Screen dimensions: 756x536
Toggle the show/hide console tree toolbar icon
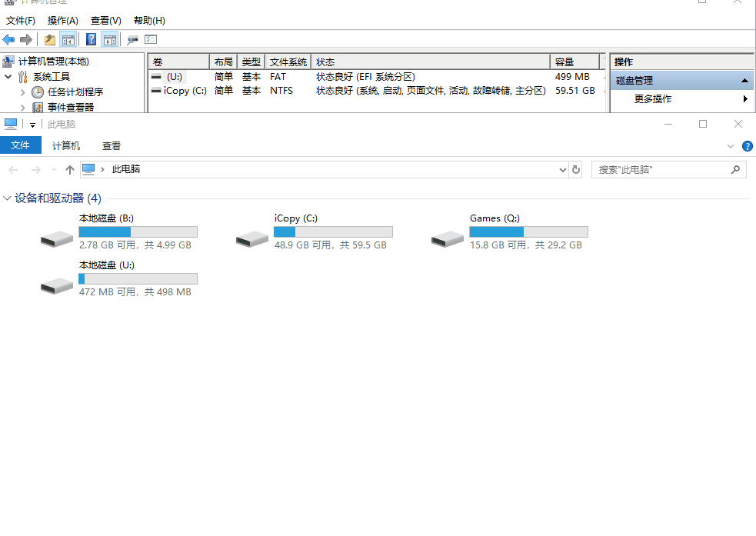tap(68, 40)
